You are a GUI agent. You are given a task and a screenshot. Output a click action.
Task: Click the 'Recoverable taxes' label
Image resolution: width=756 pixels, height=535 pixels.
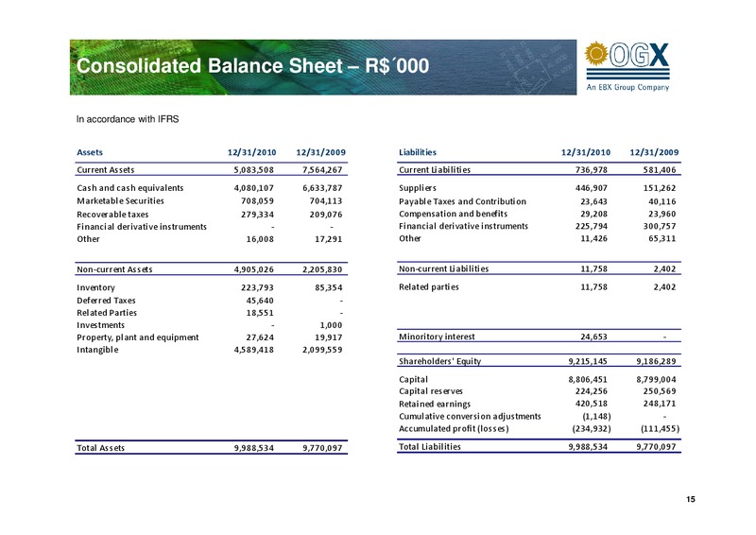coord(112,215)
